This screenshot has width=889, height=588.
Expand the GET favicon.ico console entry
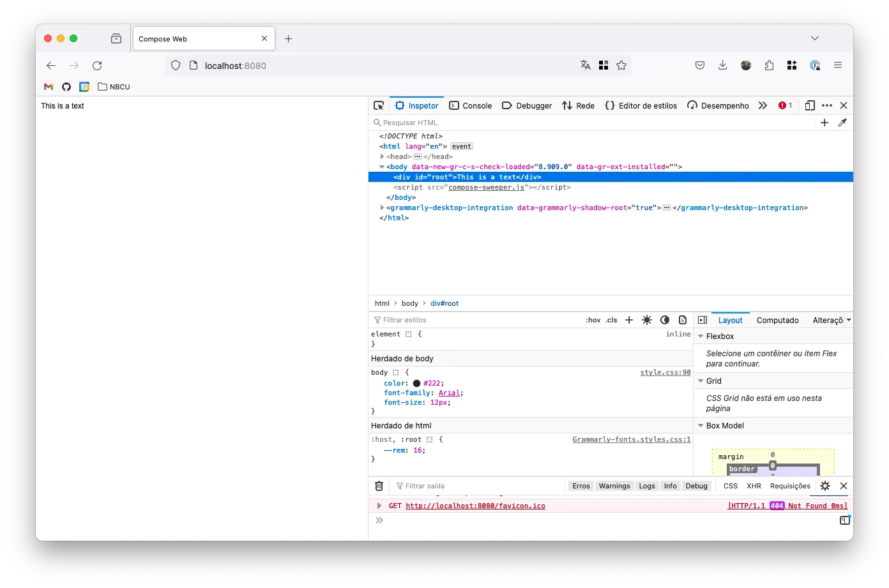pos(379,506)
